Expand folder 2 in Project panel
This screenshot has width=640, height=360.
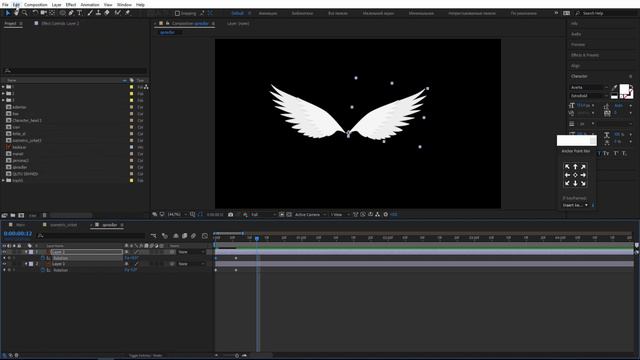3,93
